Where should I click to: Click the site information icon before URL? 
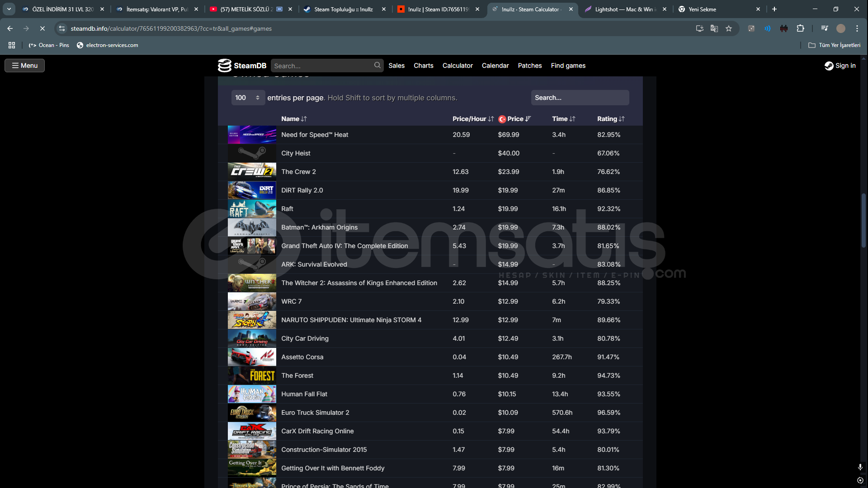(62, 28)
